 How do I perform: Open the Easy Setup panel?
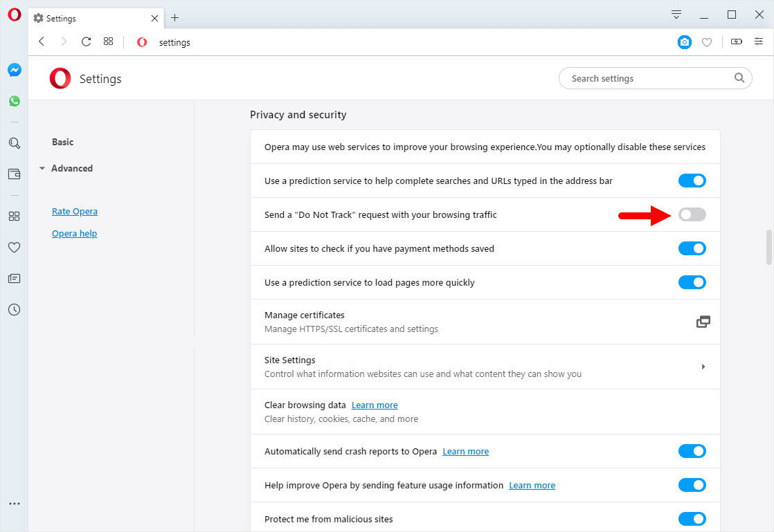tap(759, 42)
